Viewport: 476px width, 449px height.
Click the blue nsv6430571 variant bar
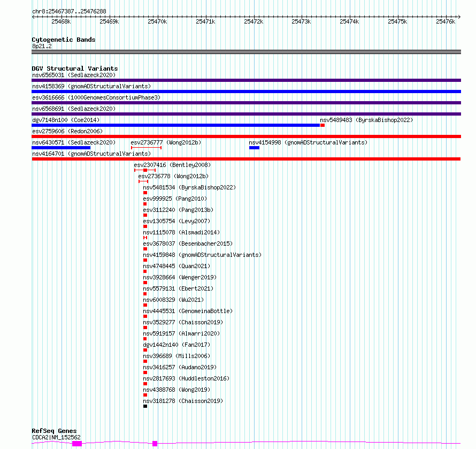coord(61,148)
